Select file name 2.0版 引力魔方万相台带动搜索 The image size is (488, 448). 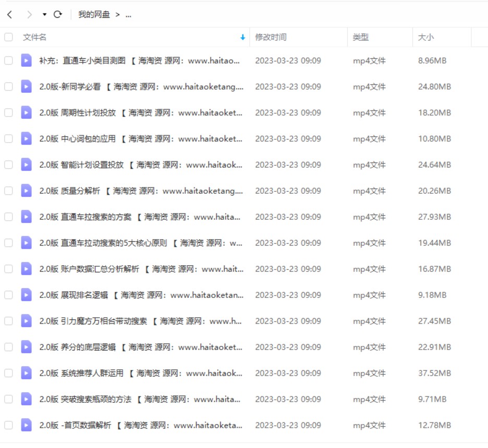coord(140,321)
